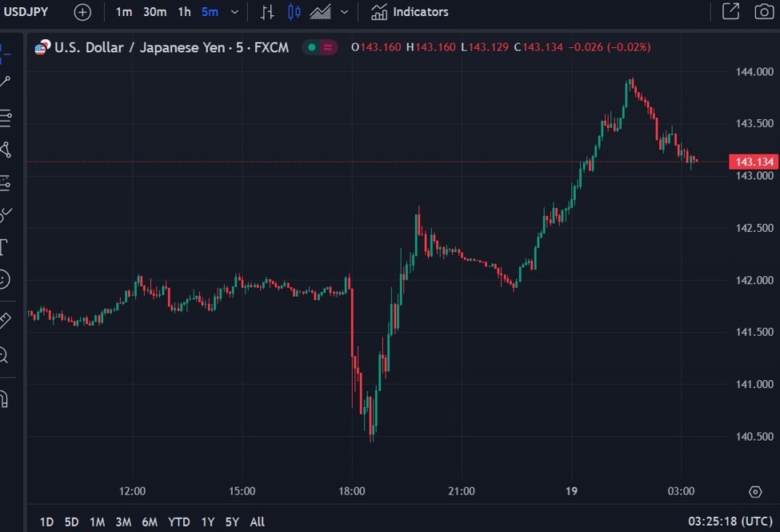Click the USDJPY symbol to change ticker
Viewport: 780px width, 532px height.
(26, 12)
